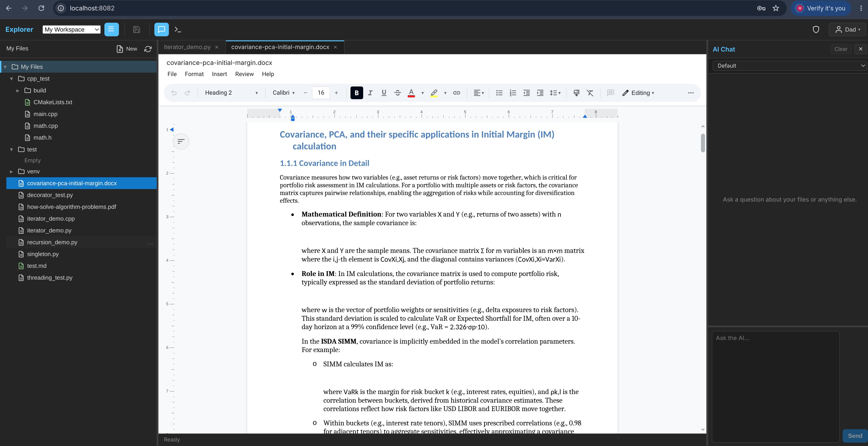The image size is (868, 446).
Task: Click the format painter icon
Action: coord(577,93)
